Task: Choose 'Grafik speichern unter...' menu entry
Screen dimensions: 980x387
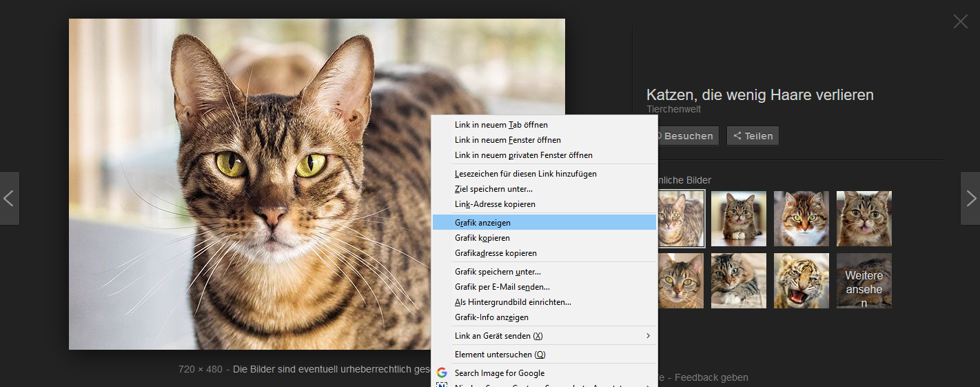Action: pos(498,272)
